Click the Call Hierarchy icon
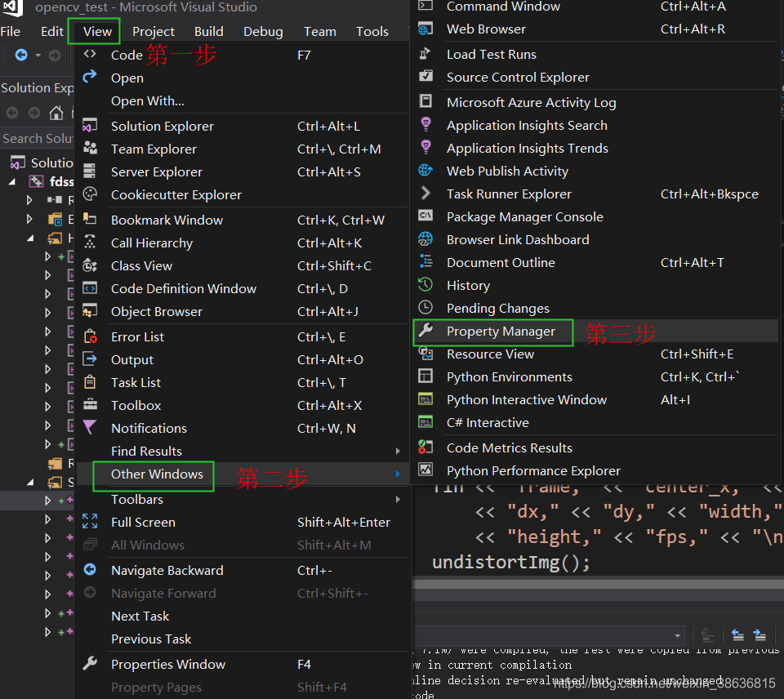 tap(90, 242)
